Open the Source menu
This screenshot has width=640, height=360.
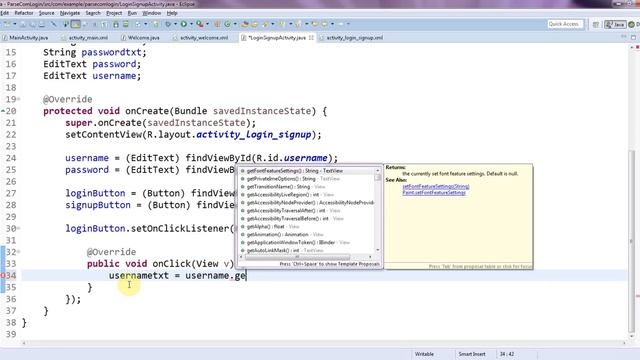(x=47, y=13)
